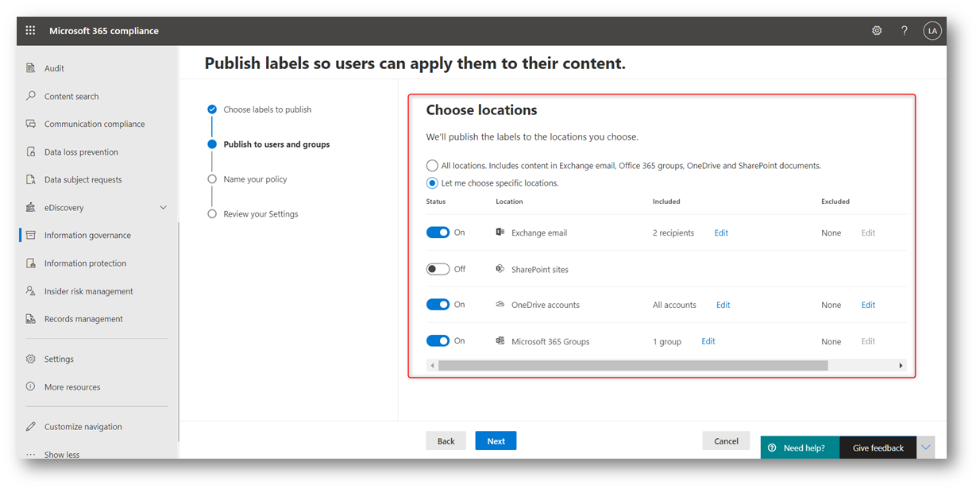Viewport: 980px width, 492px height.
Task: Click the OneDrive accounts cloud icon
Action: point(500,305)
